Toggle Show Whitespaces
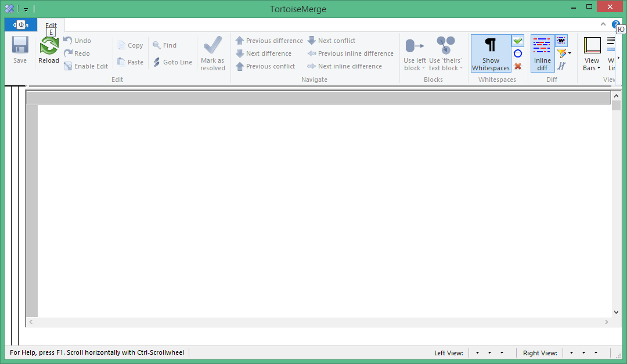Viewport: 627px width, 364px height. coord(491,53)
